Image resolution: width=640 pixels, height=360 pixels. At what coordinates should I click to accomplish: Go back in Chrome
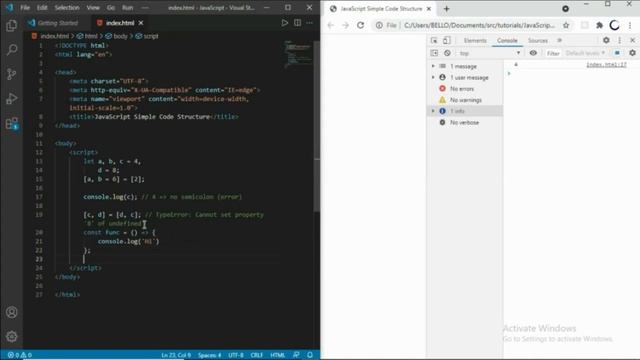pos(331,25)
